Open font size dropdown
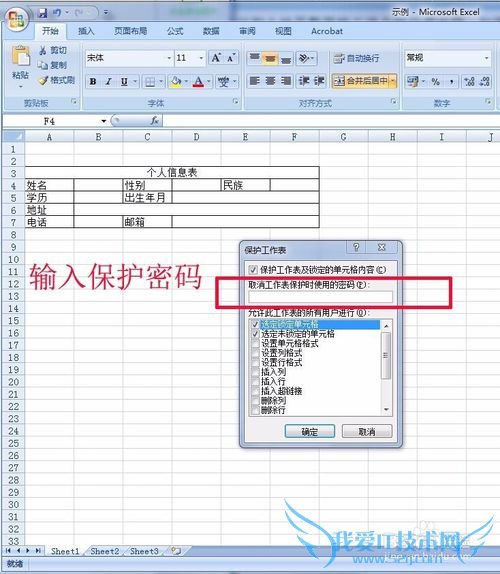This screenshot has width=500, height=574. tap(201, 58)
